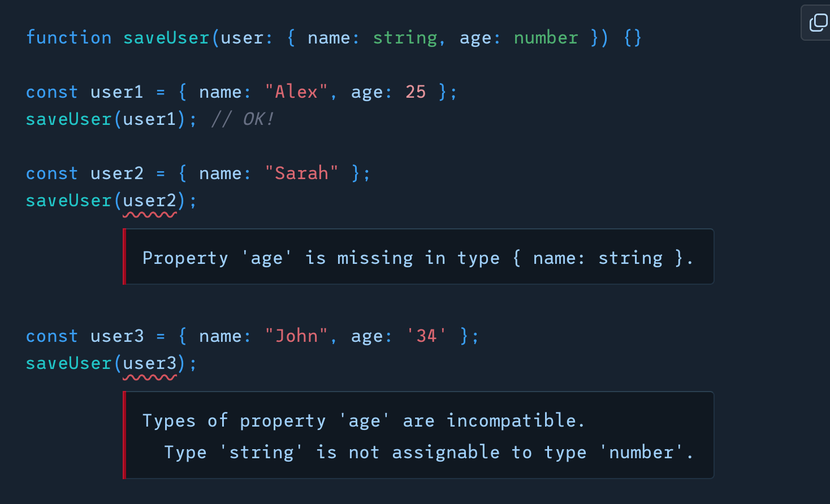This screenshot has height=504, width=830.
Task: Click the '34' string value
Action: pyautogui.click(x=426, y=336)
